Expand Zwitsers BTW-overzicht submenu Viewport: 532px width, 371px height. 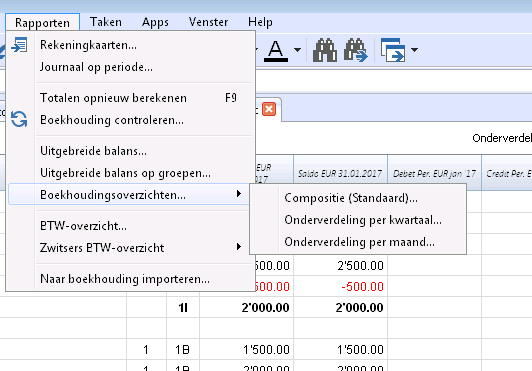tap(130, 248)
